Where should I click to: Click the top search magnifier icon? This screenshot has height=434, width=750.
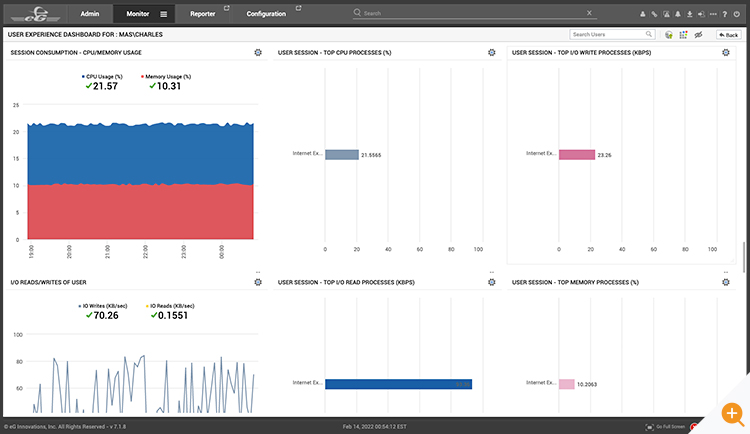tap(357, 12)
